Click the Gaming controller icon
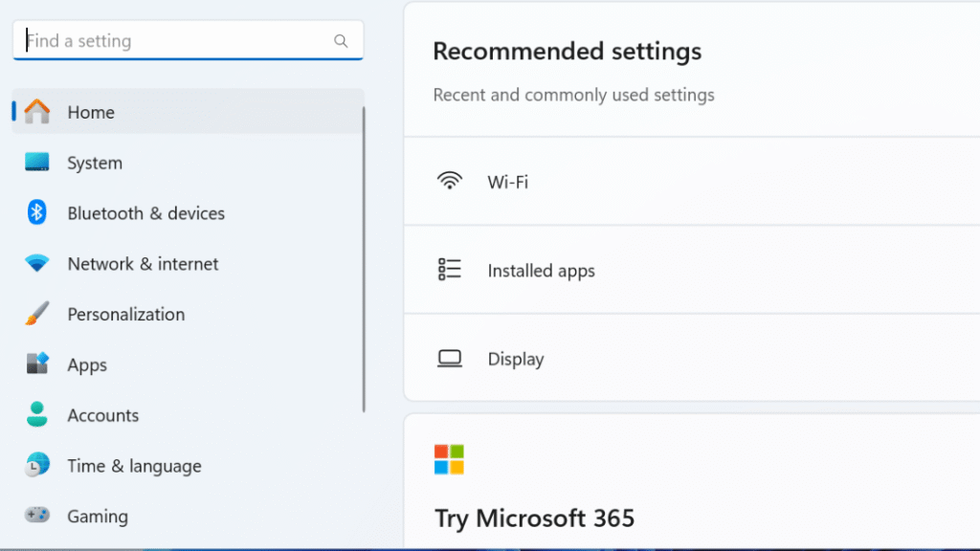The image size is (980, 551). [37, 515]
